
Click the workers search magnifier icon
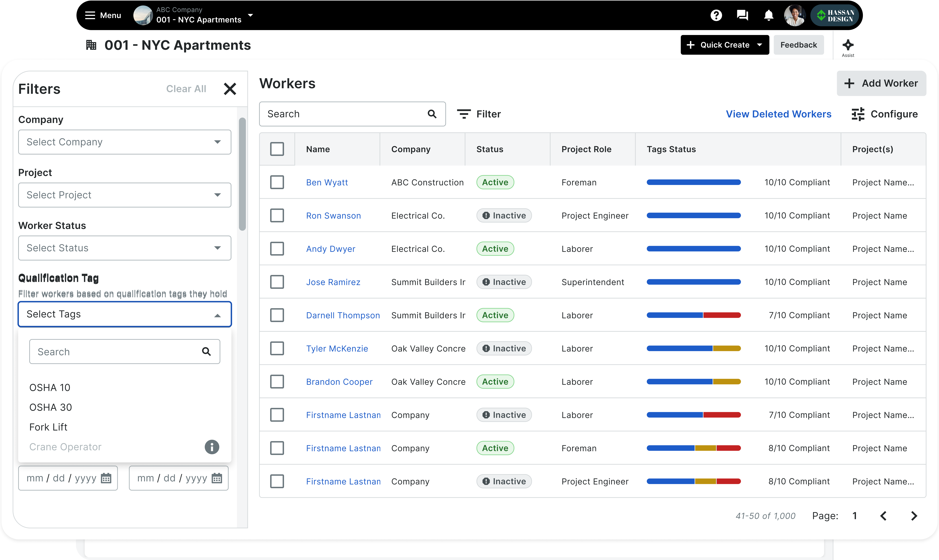tap(432, 114)
